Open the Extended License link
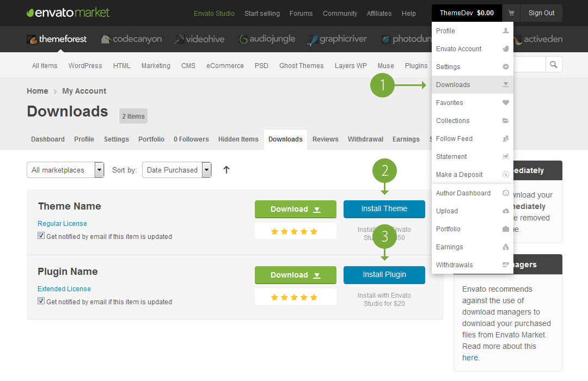This screenshot has height=381, width=588. (64, 289)
